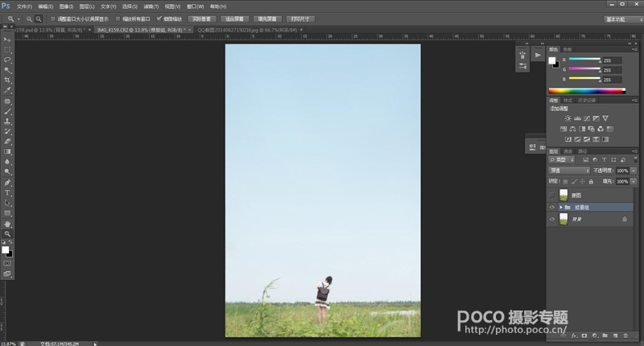Select the Healing Brush tool
This screenshot has width=644, height=346.
pos(7,101)
